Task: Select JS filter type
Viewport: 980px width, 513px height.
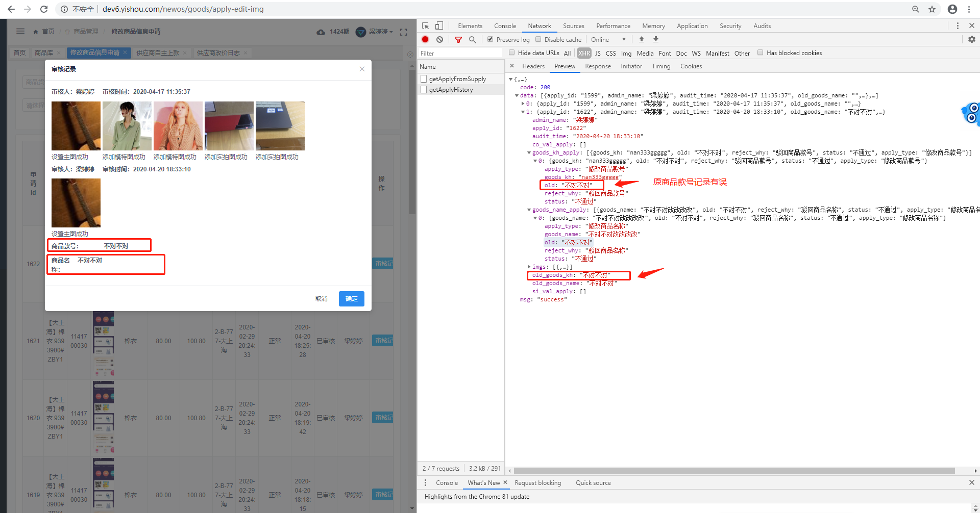Action: pyautogui.click(x=598, y=53)
